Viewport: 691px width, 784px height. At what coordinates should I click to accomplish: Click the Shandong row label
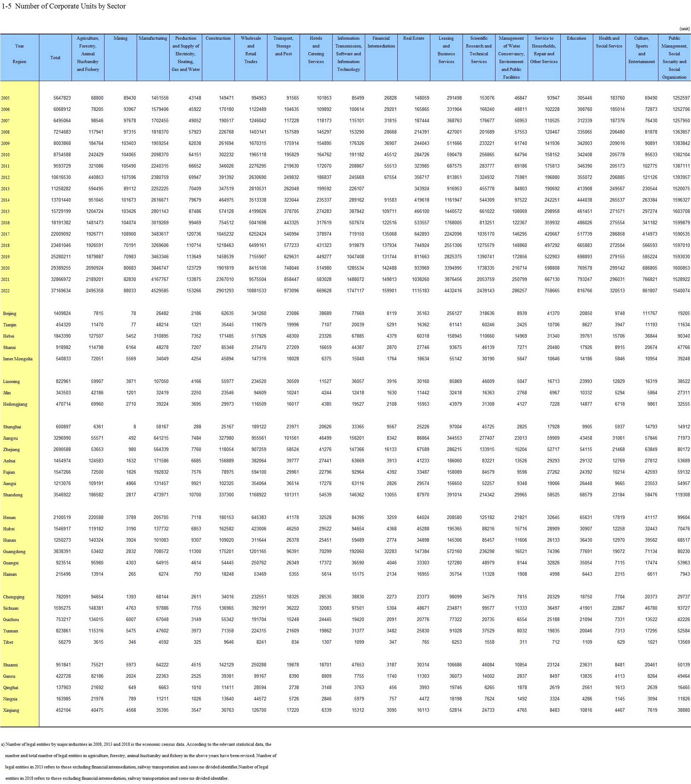(13, 495)
